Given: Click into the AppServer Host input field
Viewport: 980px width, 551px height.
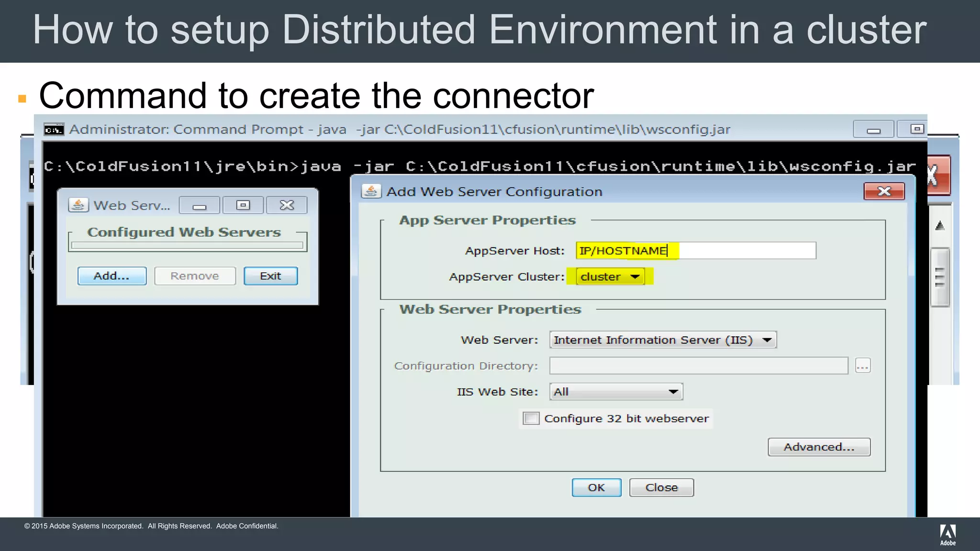Looking at the screenshot, I should [696, 251].
